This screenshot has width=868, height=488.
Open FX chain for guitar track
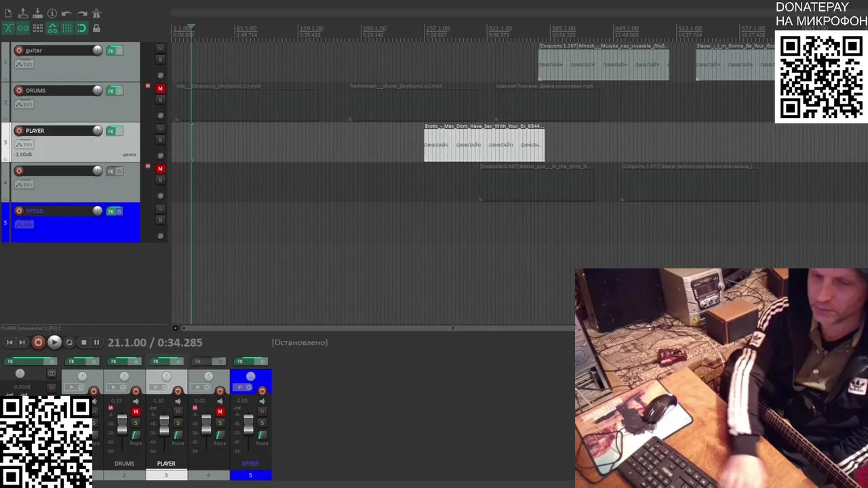[111, 51]
